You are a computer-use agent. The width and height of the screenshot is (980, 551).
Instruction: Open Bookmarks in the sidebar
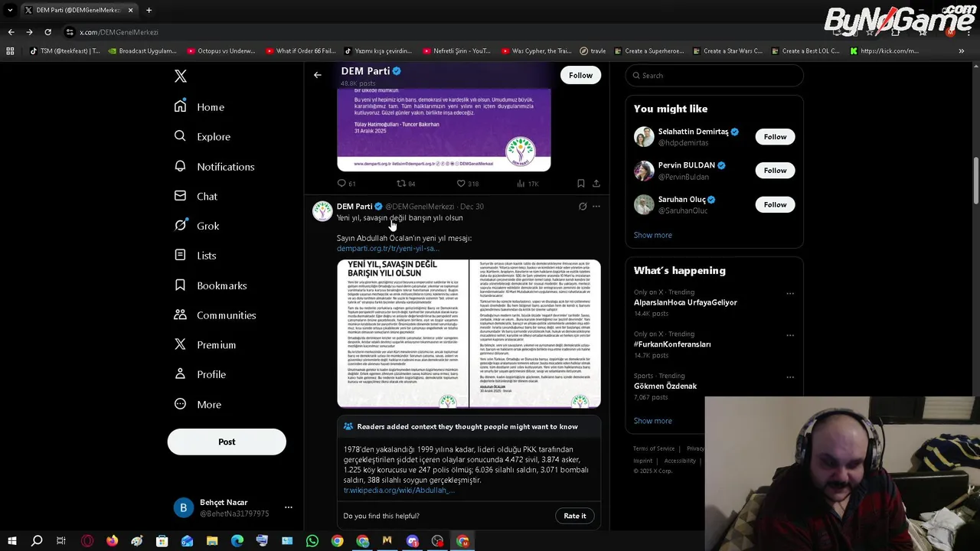click(x=211, y=285)
